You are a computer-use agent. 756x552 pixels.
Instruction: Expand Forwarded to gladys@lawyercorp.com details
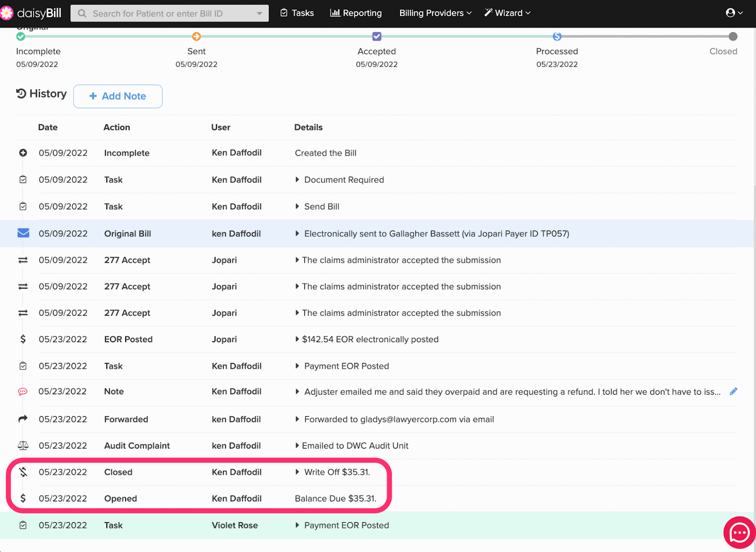point(297,419)
